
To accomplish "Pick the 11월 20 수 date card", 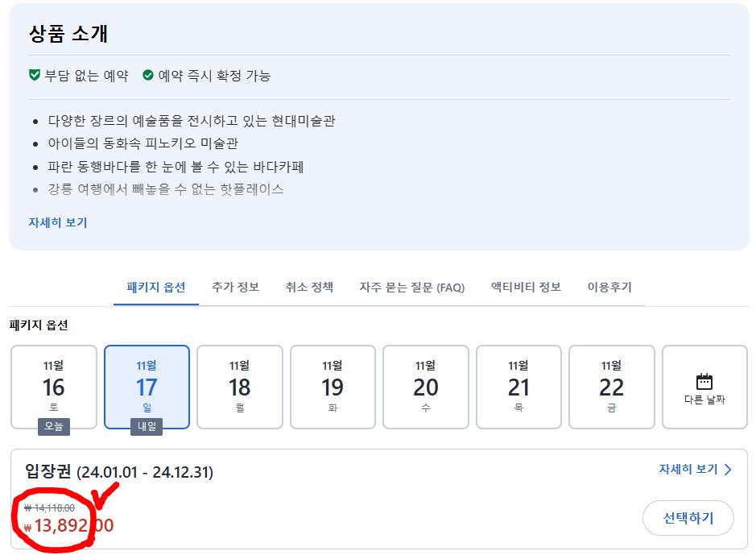I will [x=426, y=387].
